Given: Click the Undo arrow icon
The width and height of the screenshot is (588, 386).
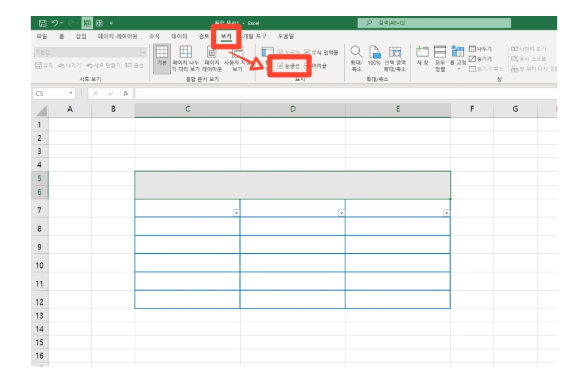Looking at the screenshot, I should pos(55,23).
